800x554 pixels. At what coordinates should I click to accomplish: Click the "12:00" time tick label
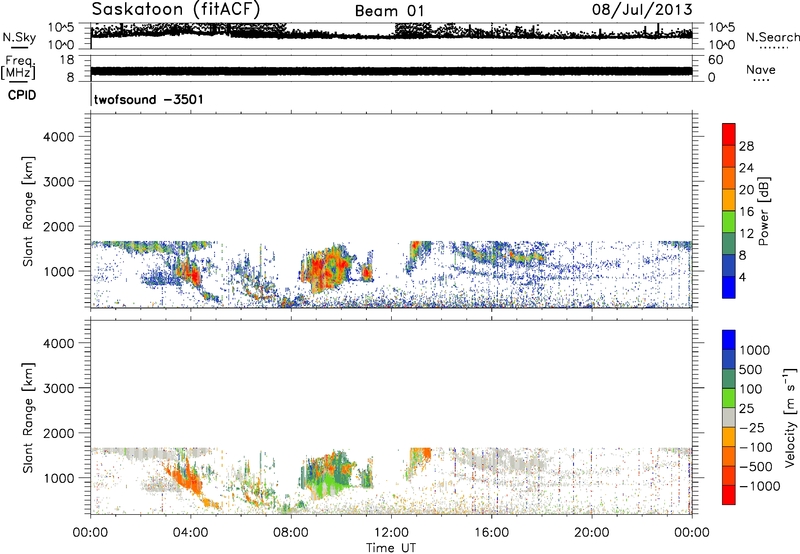click(391, 533)
